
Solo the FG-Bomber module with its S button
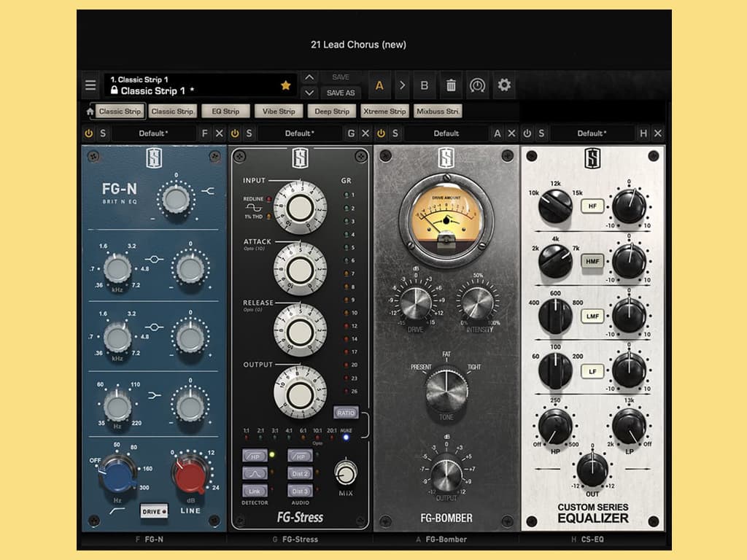pos(395,133)
